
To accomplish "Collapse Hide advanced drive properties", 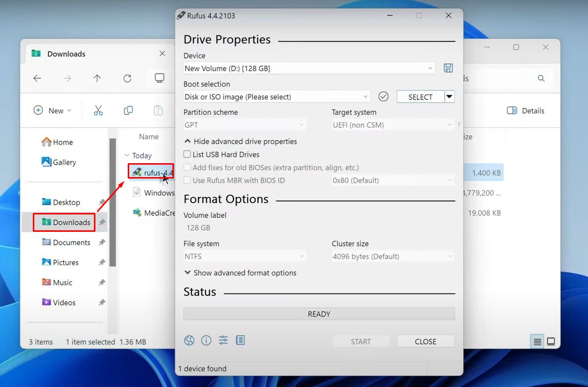I will 241,141.
